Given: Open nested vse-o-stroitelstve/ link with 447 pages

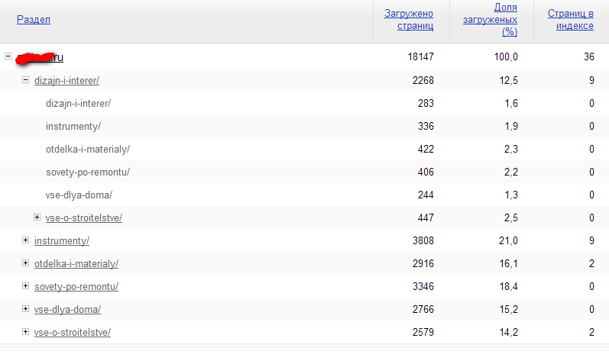Looking at the screenshot, I should tap(84, 218).
